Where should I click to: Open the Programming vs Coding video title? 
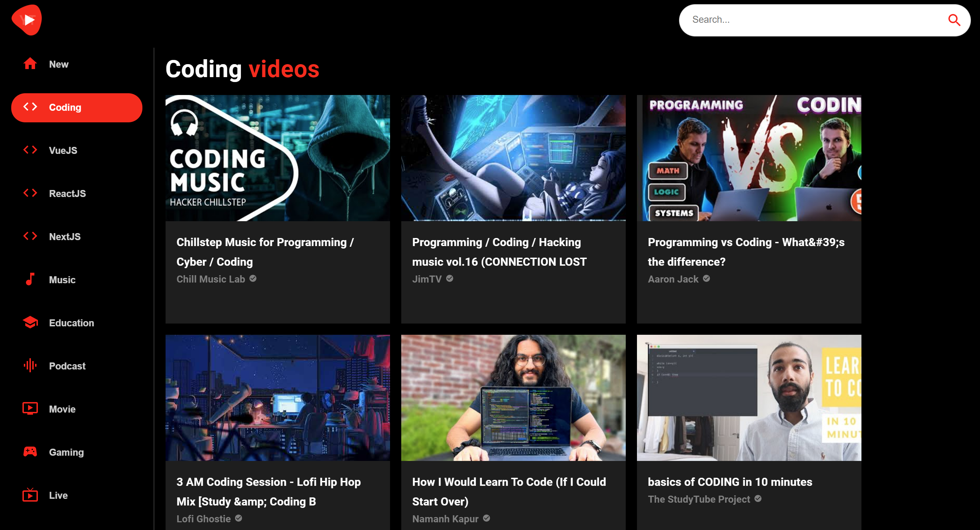[x=746, y=252]
